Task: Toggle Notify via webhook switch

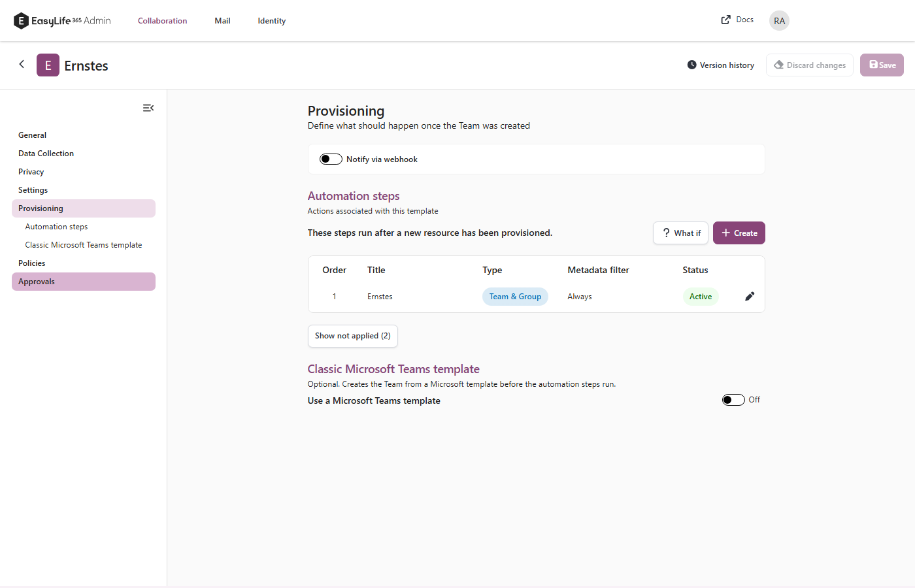Action: coord(331,159)
